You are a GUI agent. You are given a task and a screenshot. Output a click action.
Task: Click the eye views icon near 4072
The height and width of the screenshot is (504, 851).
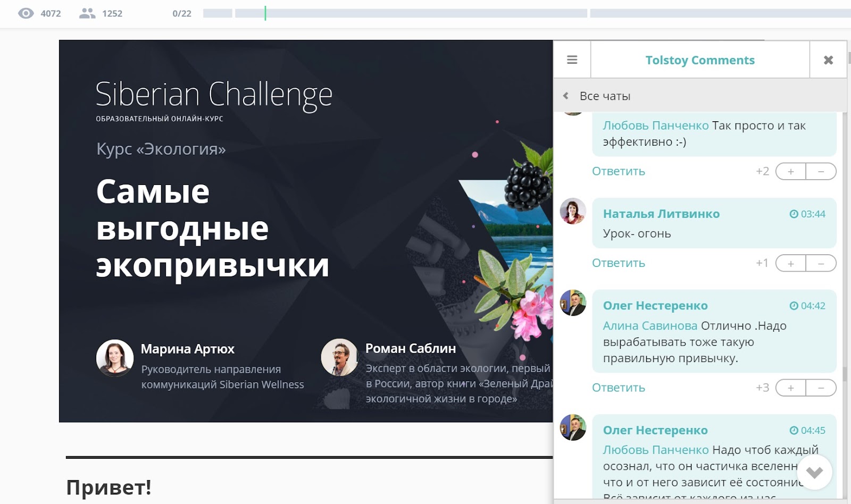click(x=26, y=13)
